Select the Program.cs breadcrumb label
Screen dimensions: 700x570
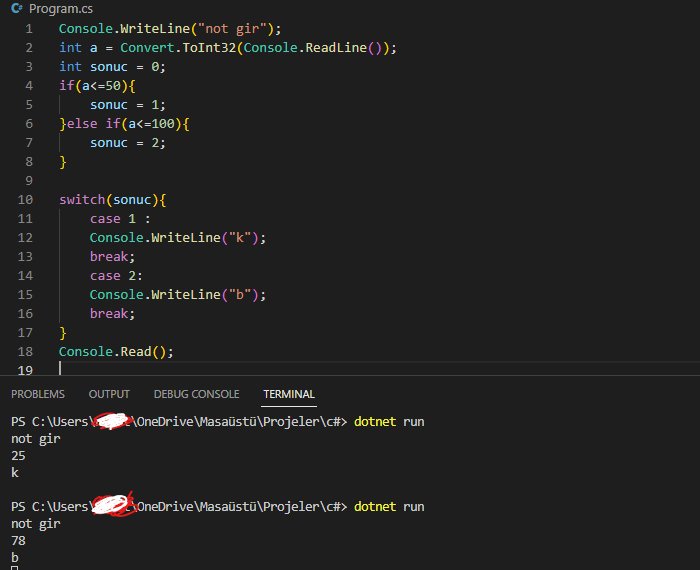click(61, 8)
